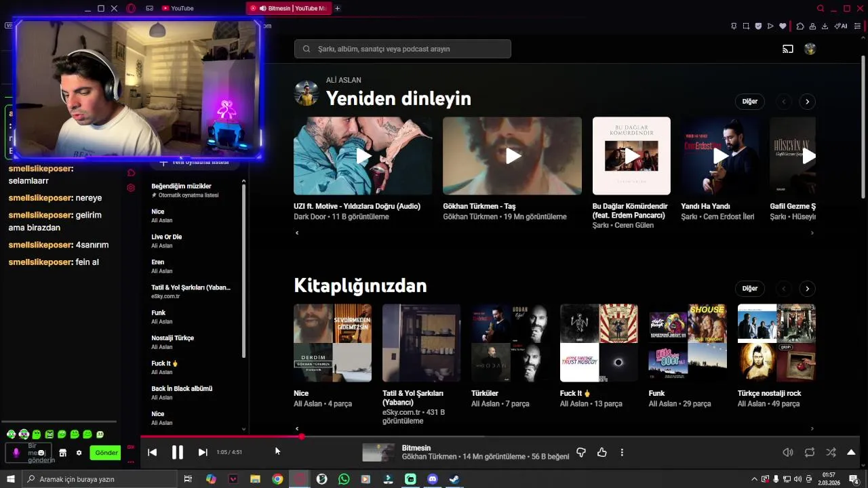This screenshot has height=488, width=868.
Task: Open the Türkçe nostalji rock playlist
Action: [x=776, y=343]
